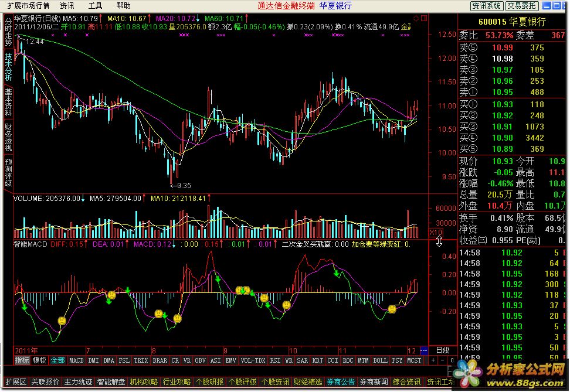Select the 模板 tab
570x392 pixels.
(x=39, y=360)
